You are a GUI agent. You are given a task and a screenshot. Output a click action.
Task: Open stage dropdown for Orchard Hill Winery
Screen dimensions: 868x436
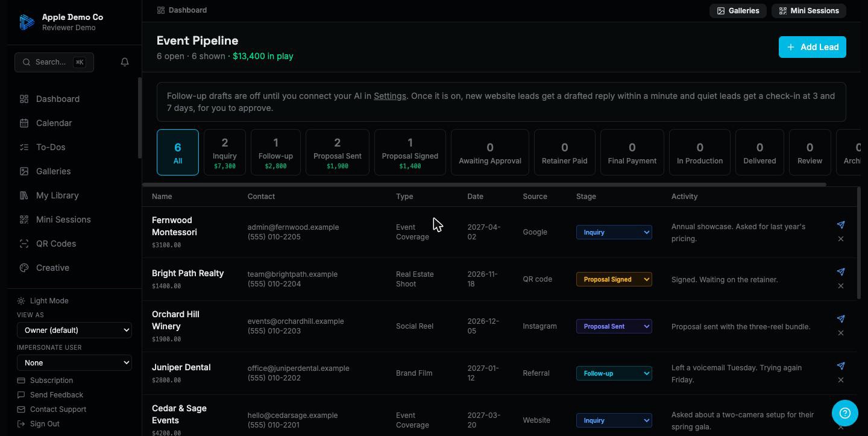point(614,326)
